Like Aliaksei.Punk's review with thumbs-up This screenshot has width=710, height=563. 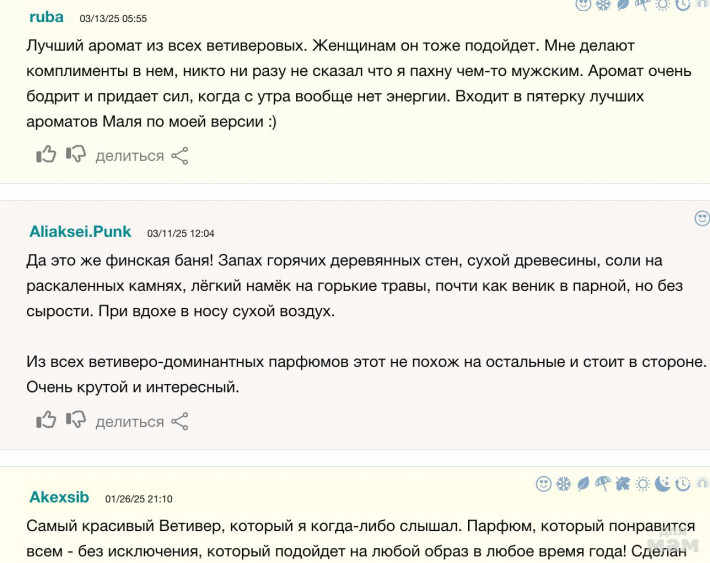[x=46, y=420]
